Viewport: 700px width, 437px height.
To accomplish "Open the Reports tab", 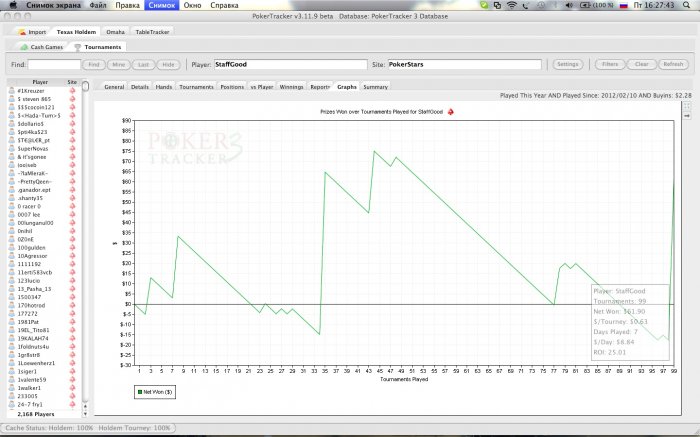I will tap(320, 87).
